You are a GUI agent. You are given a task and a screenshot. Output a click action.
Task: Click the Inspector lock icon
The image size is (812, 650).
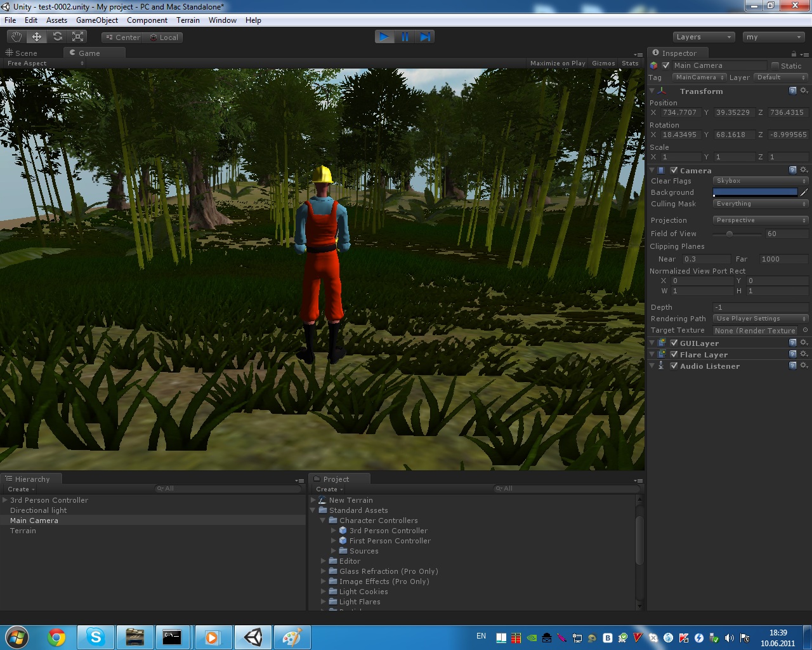pos(794,54)
